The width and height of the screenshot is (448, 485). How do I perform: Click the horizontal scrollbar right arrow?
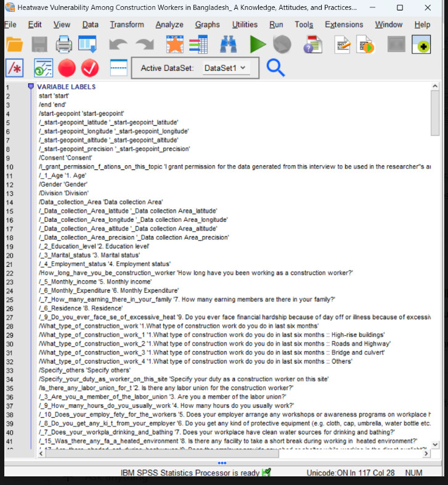426,454
